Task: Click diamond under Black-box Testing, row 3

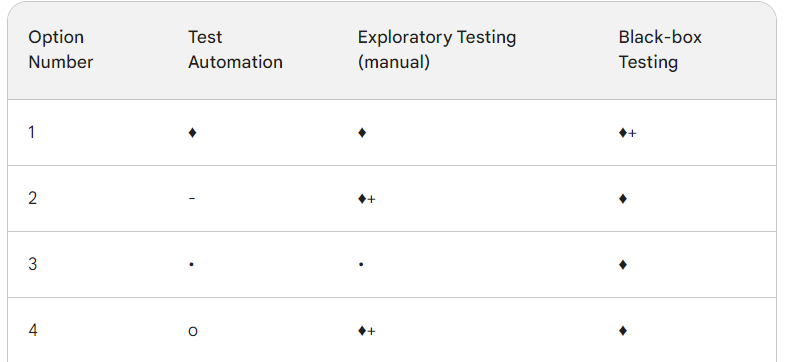Action: (622, 265)
